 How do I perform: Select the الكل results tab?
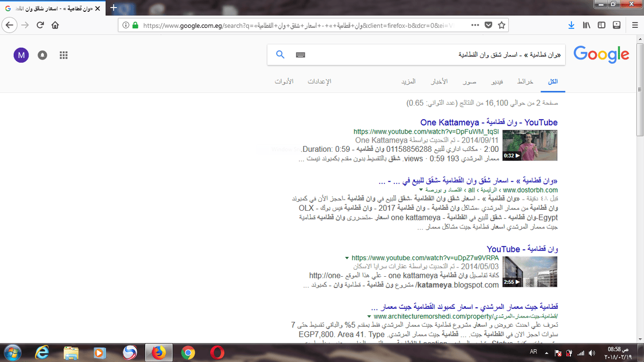[552, 82]
